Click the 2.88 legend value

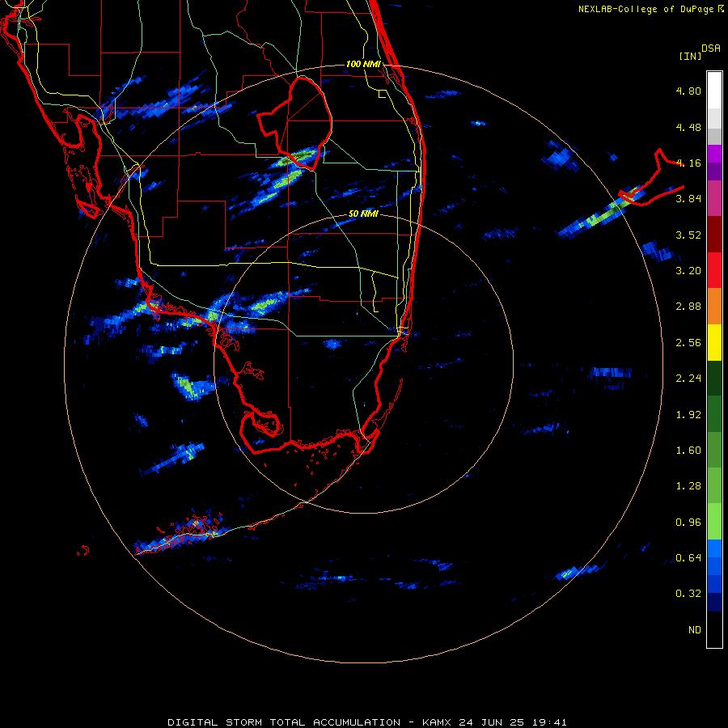click(x=688, y=307)
